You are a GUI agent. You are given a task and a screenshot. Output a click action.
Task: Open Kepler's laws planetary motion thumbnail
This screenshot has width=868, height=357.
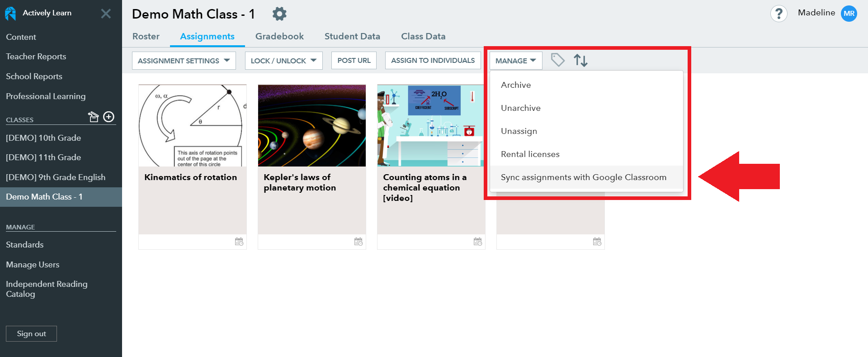click(312, 125)
